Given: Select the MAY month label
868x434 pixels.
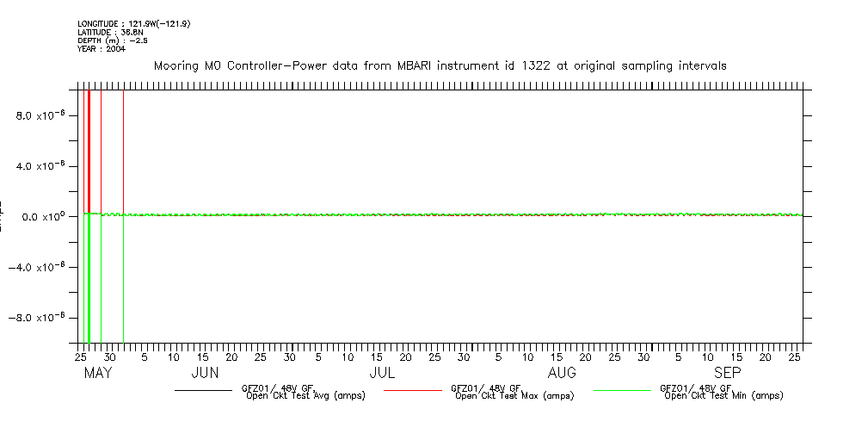Looking at the screenshot, I should click(x=98, y=373).
